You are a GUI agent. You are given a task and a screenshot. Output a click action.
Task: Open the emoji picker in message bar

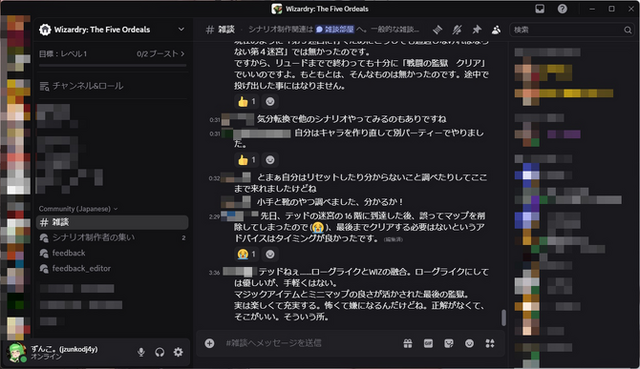click(x=469, y=343)
